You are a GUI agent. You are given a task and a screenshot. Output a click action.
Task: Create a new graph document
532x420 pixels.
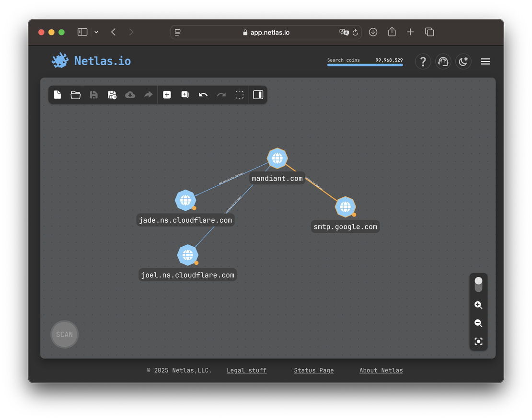pos(58,94)
